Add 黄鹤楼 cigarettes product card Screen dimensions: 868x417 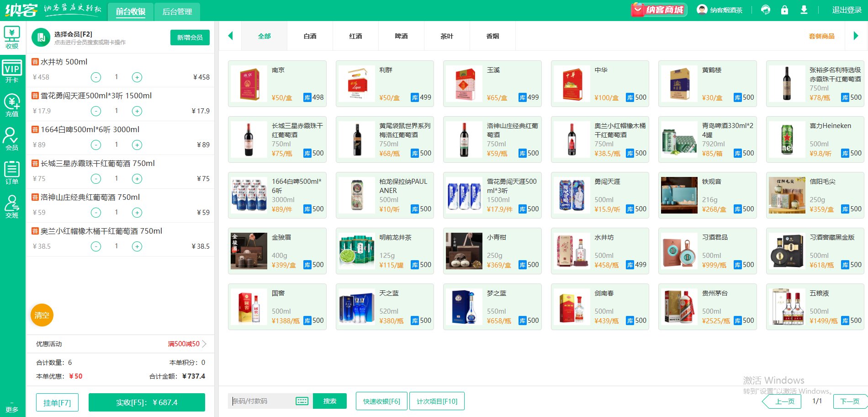pos(707,84)
